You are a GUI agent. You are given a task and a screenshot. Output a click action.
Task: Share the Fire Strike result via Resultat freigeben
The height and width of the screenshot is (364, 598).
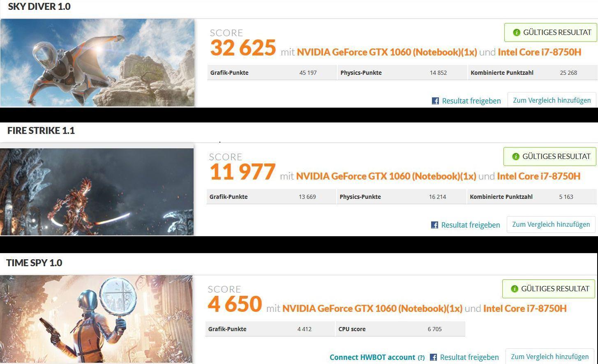(471, 225)
